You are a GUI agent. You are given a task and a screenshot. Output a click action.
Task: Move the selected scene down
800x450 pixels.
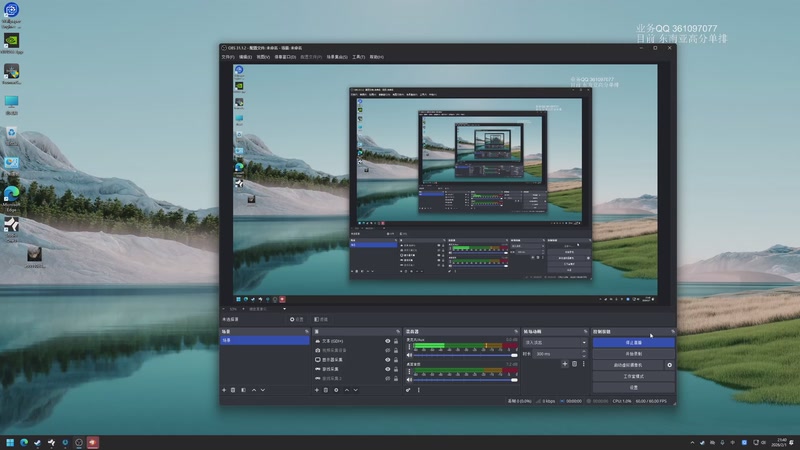[263, 390]
